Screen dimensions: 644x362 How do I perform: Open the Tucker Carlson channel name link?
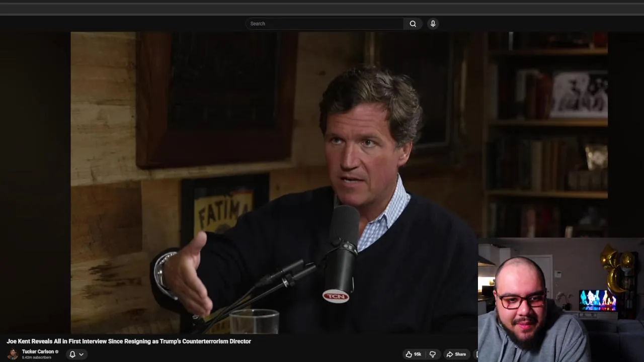[x=38, y=351]
